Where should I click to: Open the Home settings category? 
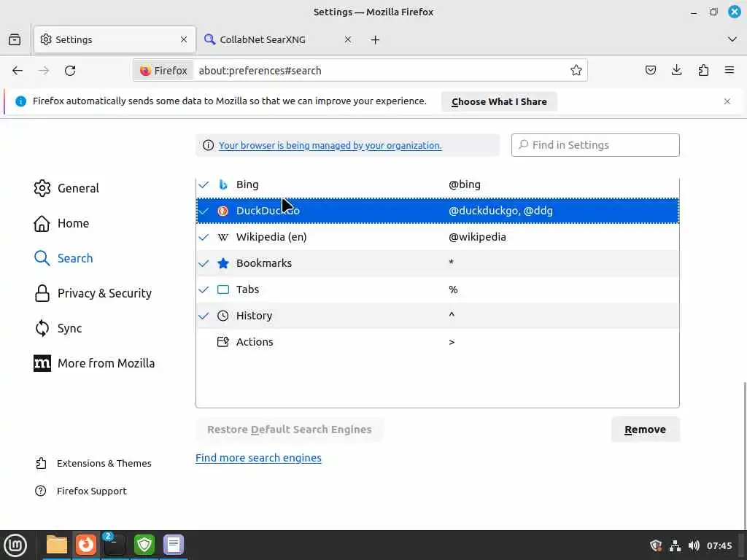61,223
